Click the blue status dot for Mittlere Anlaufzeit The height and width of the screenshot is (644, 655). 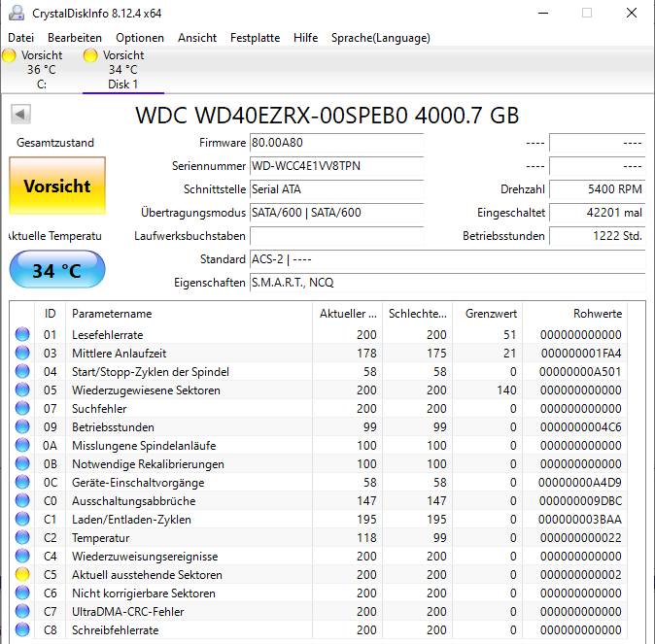point(22,353)
